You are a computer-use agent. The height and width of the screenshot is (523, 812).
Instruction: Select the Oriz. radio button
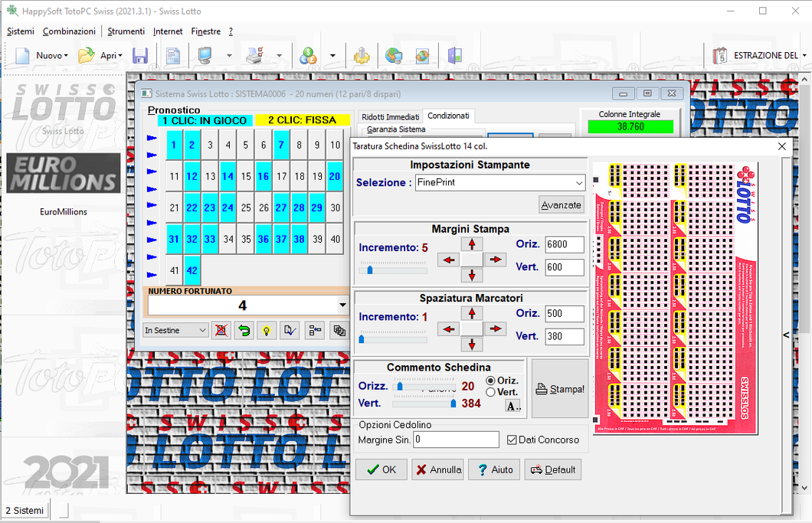[x=491, y=381]
